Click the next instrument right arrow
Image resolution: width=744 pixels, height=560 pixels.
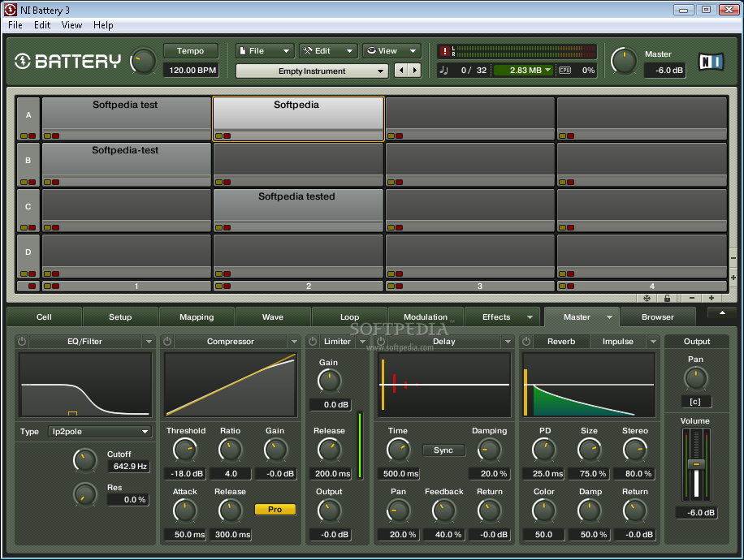pos(415,71)
